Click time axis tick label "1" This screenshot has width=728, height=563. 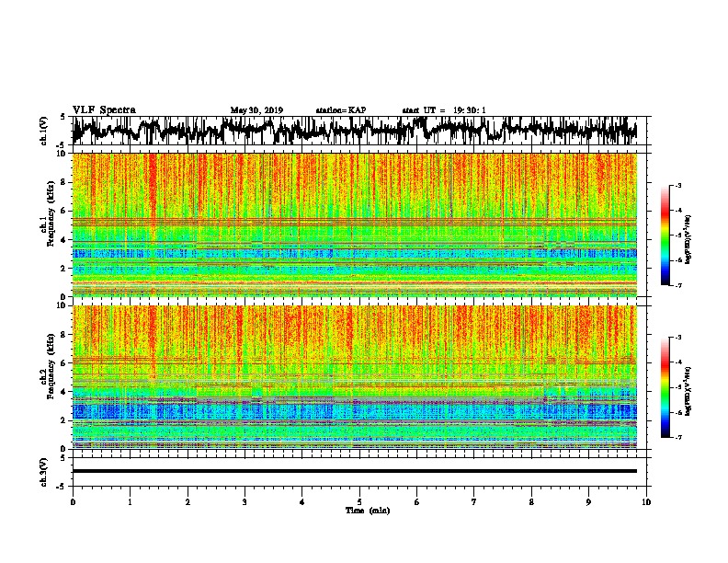pyautogui.click(x=130, y=502)
